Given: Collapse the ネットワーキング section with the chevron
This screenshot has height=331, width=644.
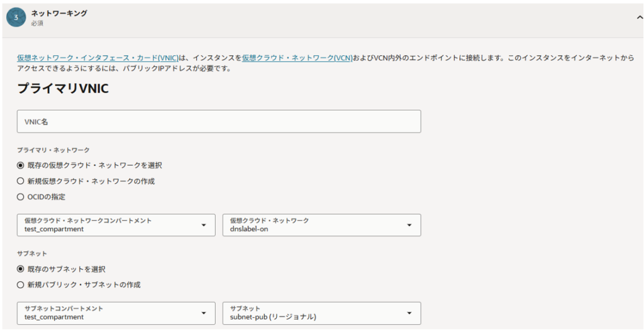Looking at the screenshot, I should point(640,18).
